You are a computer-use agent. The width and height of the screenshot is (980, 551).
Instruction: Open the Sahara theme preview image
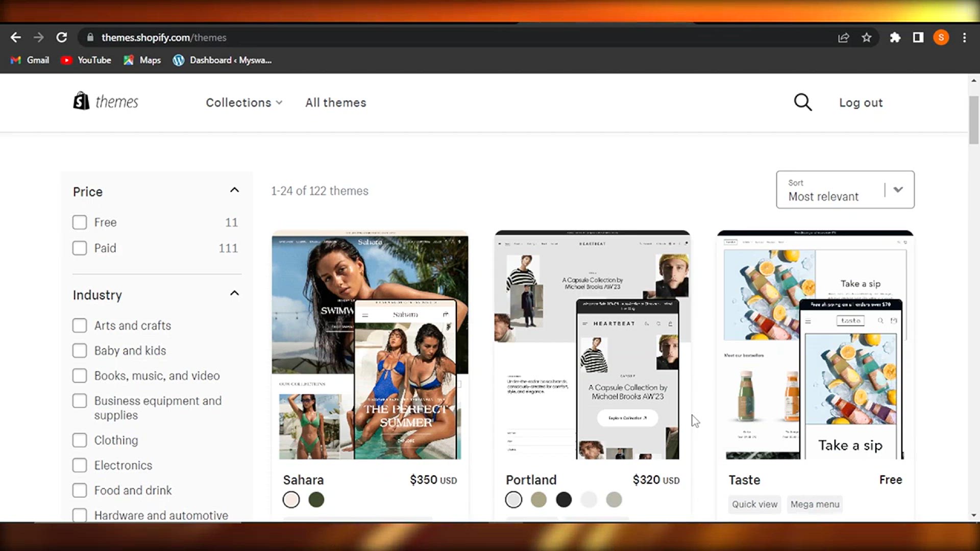[x=370, y=345]
